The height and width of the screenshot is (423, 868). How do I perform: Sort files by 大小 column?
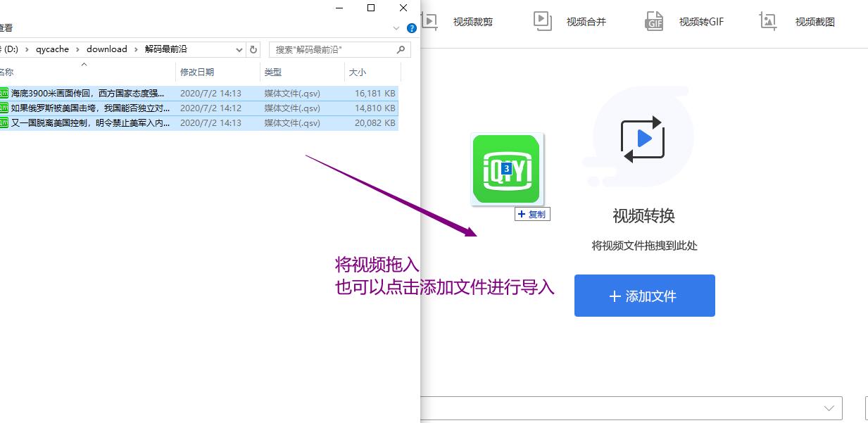(372, 72)
